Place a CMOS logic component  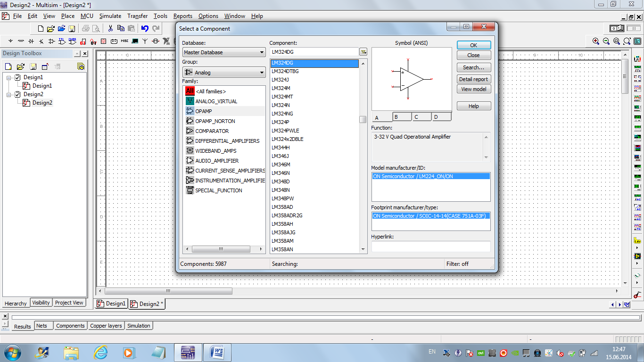[x=73, y=41]
